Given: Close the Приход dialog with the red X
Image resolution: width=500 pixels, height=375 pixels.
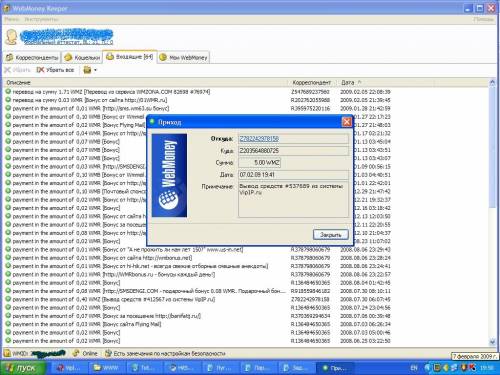Looking at the screenshot, I should pyautogui.click(x=347, y=122).
